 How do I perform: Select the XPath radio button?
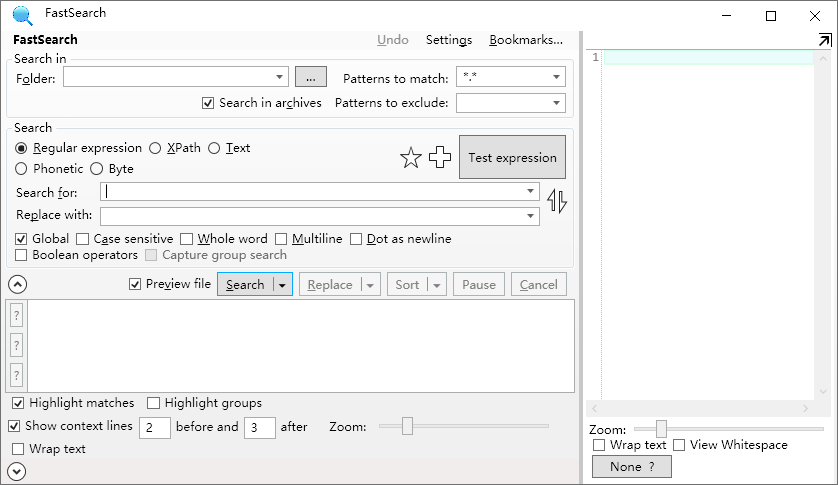[x=155, y=148]
